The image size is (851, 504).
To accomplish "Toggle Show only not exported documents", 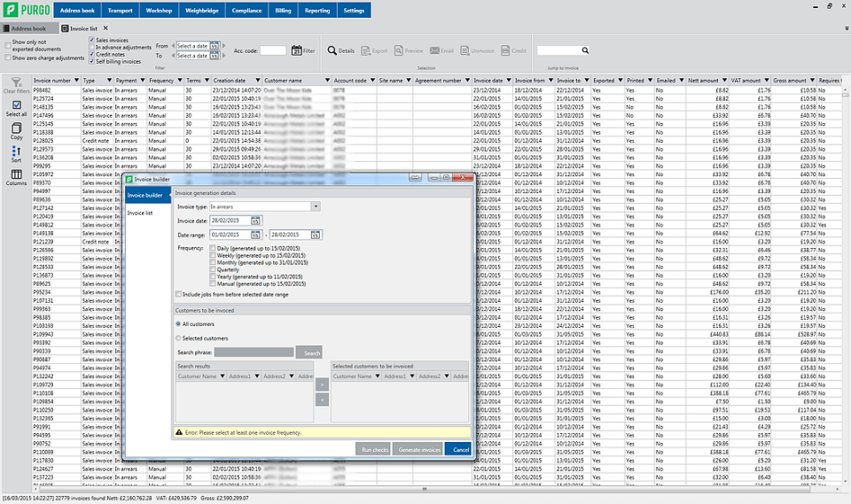I will pyautogui.click(x=8, y=45).
